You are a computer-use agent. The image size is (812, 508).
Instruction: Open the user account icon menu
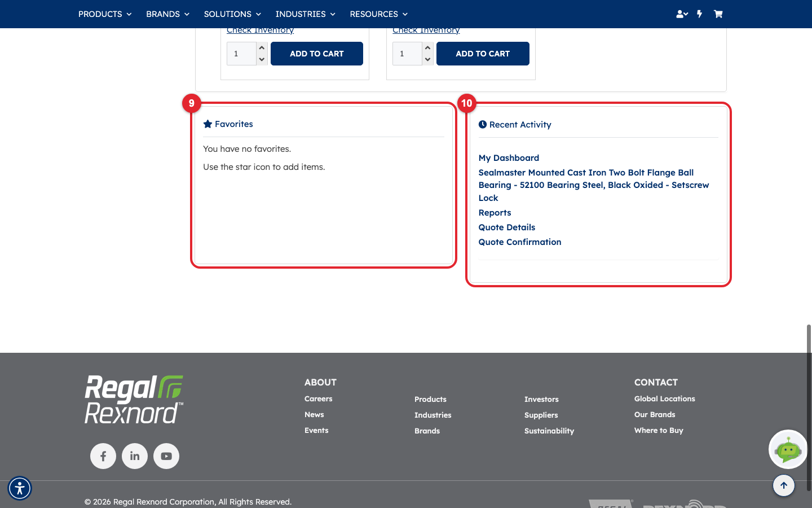coord(682,14)
